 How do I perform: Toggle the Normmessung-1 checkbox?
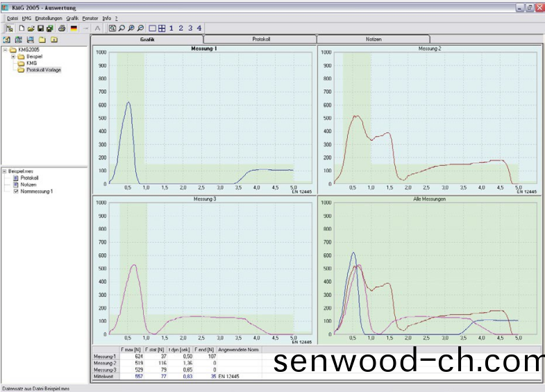pos(15,191)
